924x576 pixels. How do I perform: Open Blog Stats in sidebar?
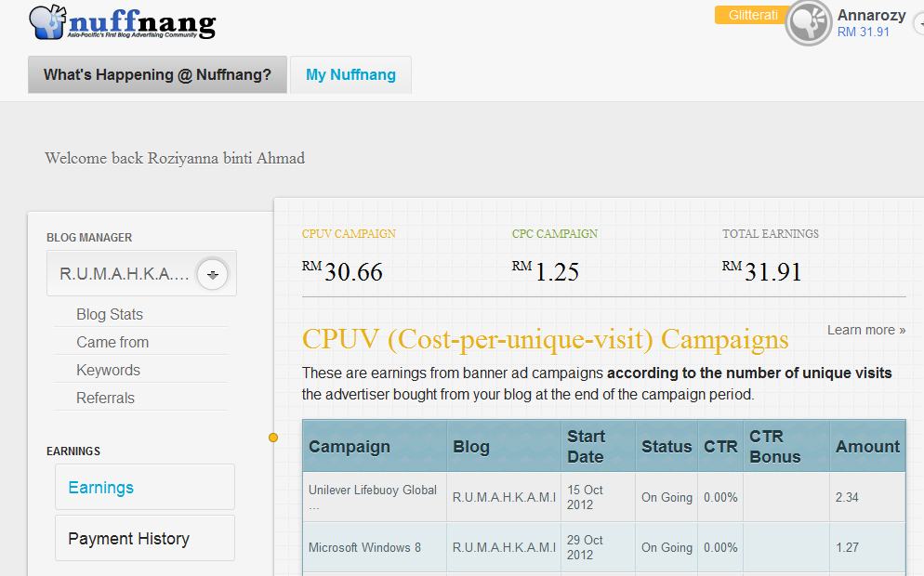click(x=110, y=315)
